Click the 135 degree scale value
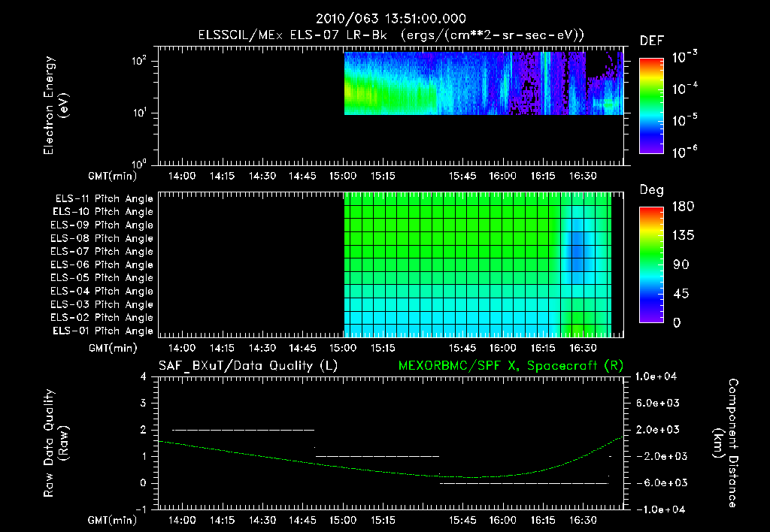The height and width of the screenshot is (532, 770). point(683,235)
